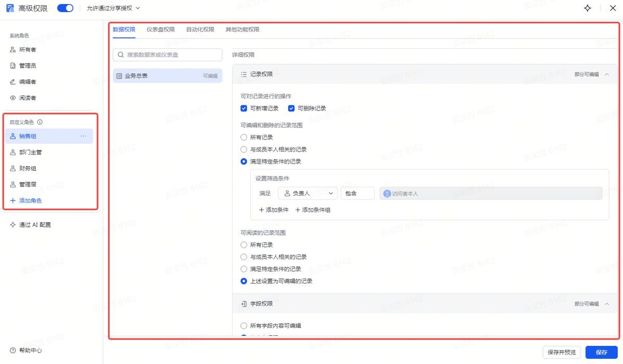Image resolution: width=623 pixels, height=364 pixels.
Task: Click 添加角色 to add a role
Action: coord(26,200)
